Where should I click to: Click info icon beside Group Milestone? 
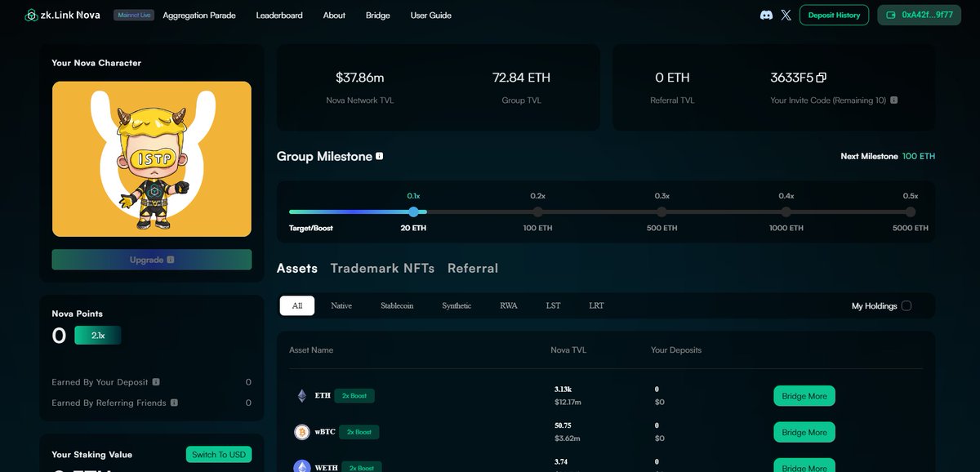tap(379, 156)
